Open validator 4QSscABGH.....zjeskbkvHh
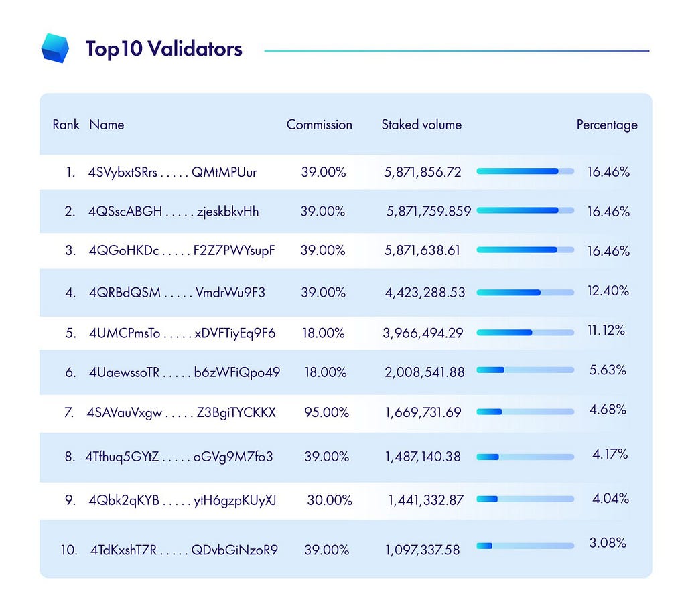686x616 pixels. 174,212
